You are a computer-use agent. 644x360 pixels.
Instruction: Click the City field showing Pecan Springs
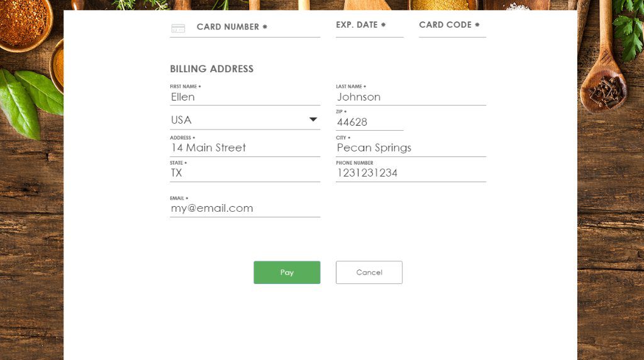point(411,148)
